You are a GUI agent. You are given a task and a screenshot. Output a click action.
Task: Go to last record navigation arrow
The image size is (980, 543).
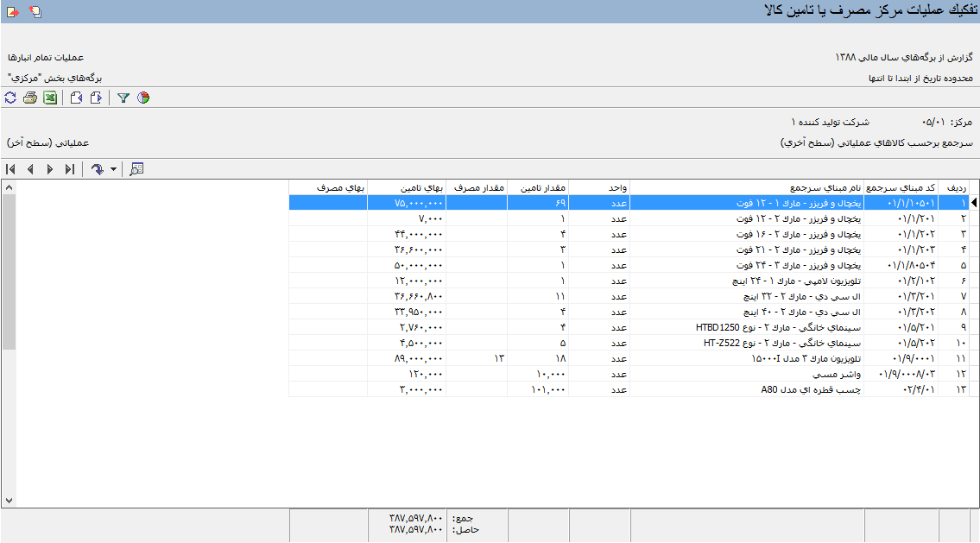click(x=69, y=169)
